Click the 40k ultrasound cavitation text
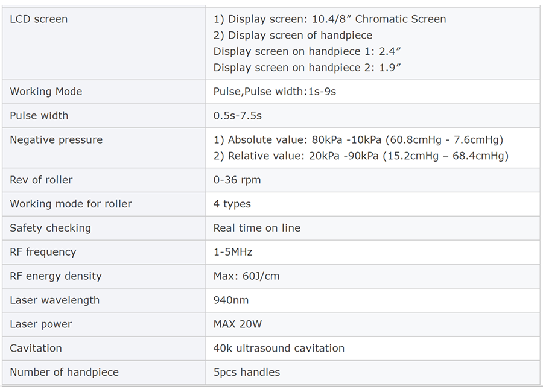The image size is (543, 392). pos(279,349)
